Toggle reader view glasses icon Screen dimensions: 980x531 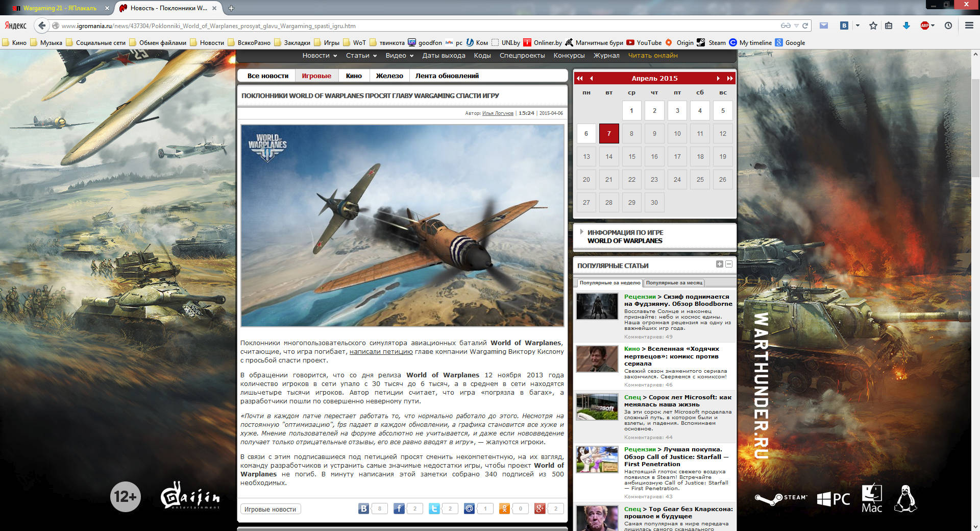786,26
